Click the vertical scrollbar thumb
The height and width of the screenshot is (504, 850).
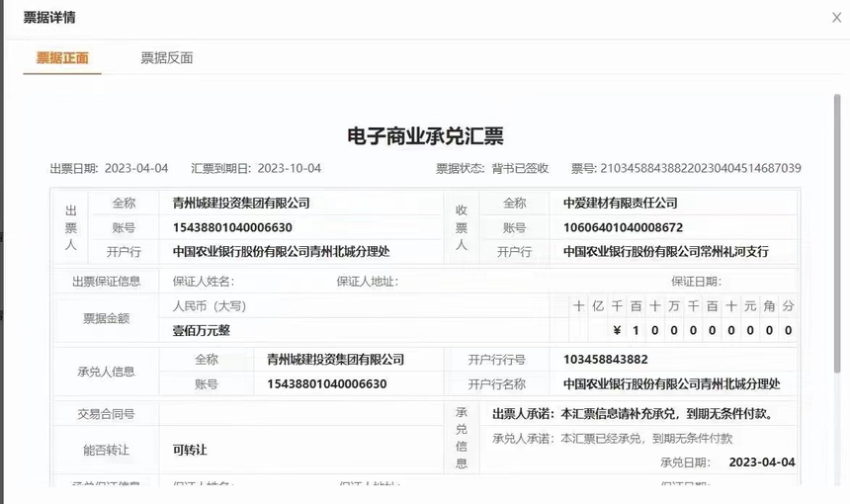[837, 233]
